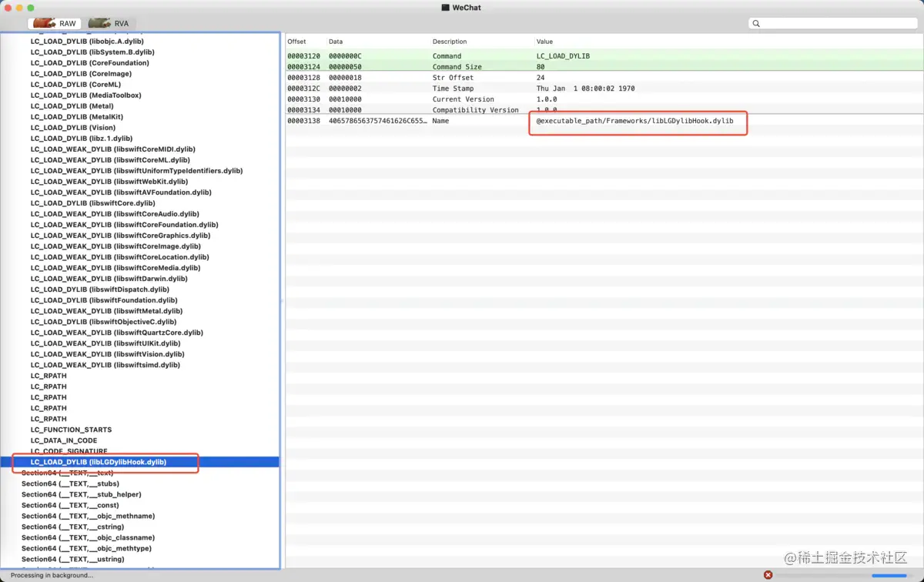Open Section64 (__TEXT,__objc_methname) entry
The image size is (924, 582).
[89, 516]
